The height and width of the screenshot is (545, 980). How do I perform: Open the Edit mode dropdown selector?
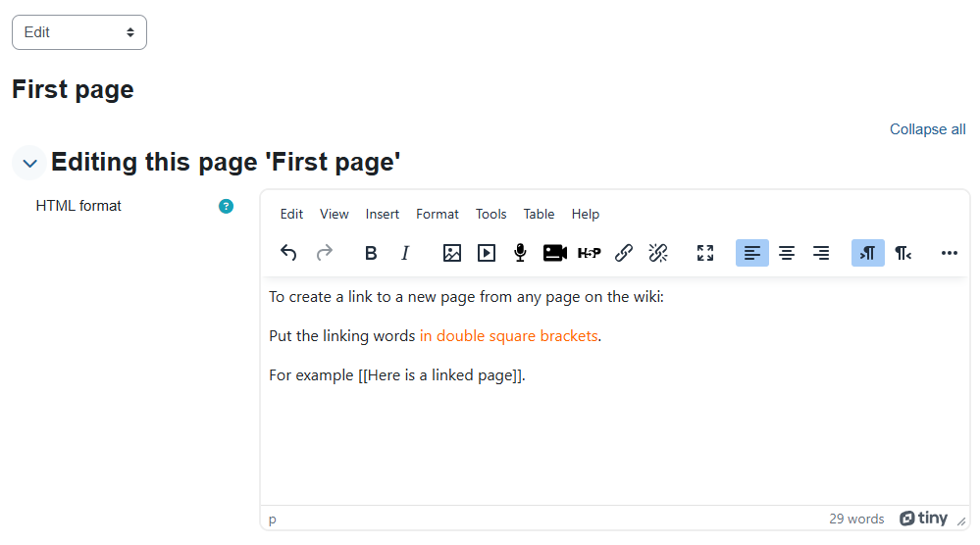79,32
